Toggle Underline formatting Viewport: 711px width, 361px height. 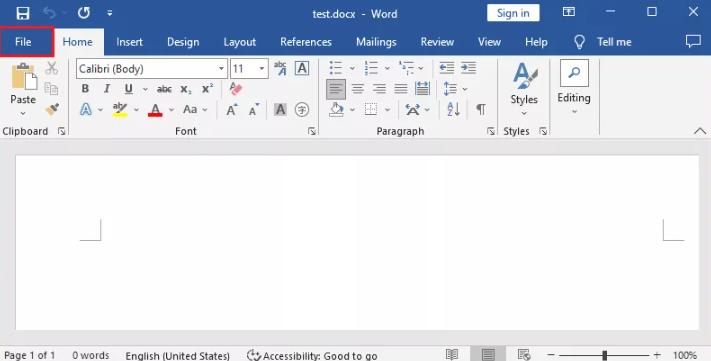click(x=129, y=89)
